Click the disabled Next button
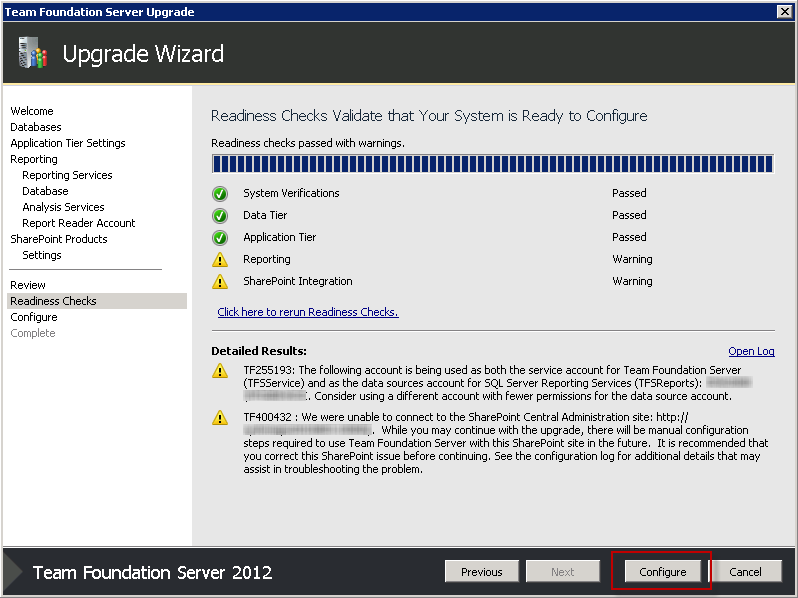 click(x=562, y=572)
